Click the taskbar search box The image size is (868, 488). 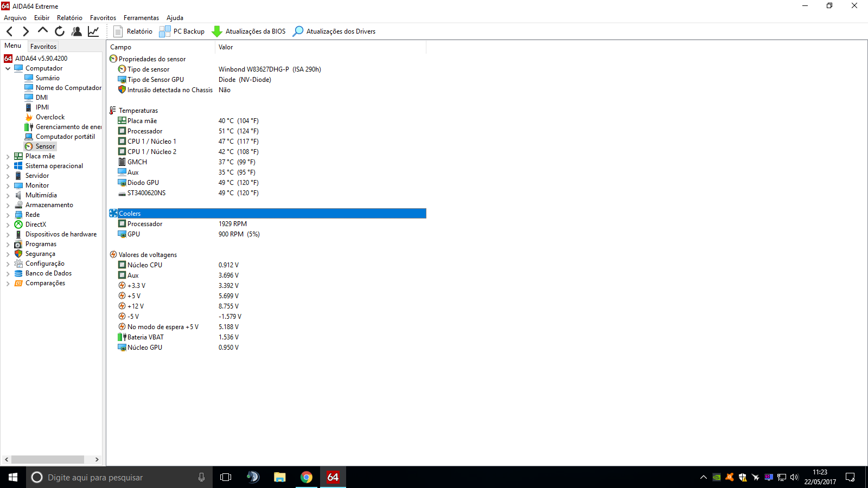click(119, 477)
